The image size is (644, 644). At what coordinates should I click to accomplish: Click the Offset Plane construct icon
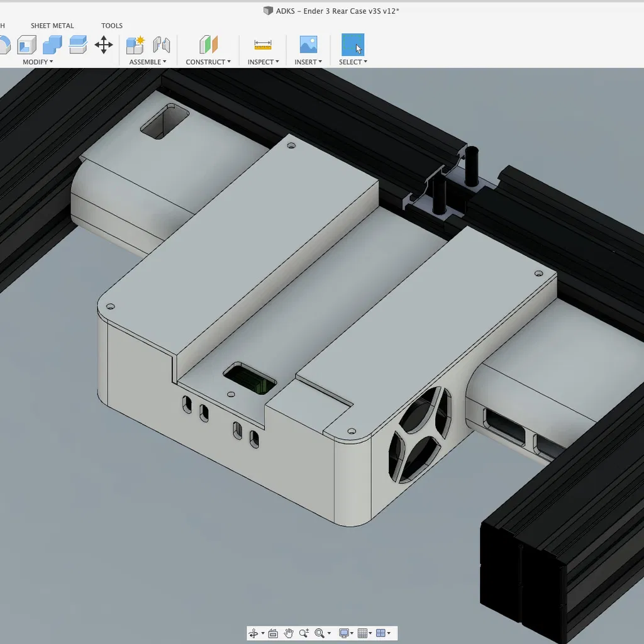pos(208,45)
